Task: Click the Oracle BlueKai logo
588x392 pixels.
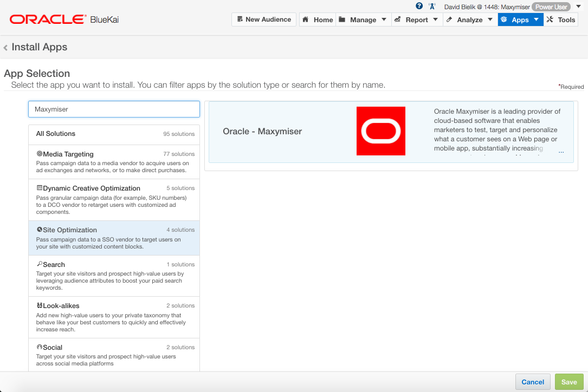Action: [x=64, y=19]
